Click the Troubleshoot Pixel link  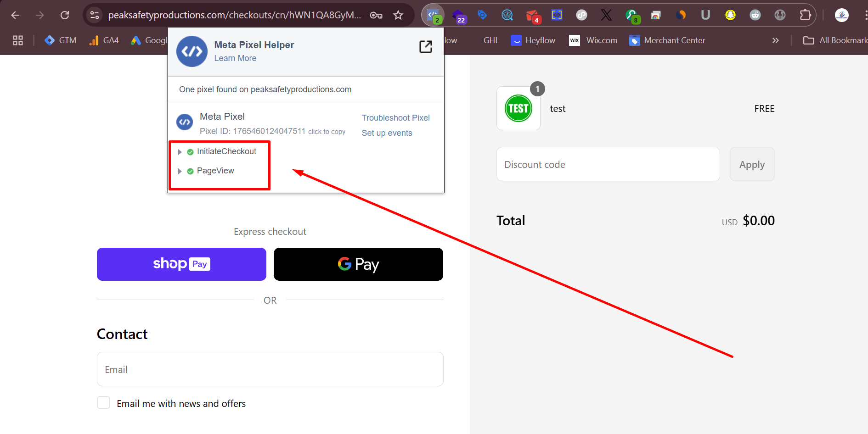[395, 118]
